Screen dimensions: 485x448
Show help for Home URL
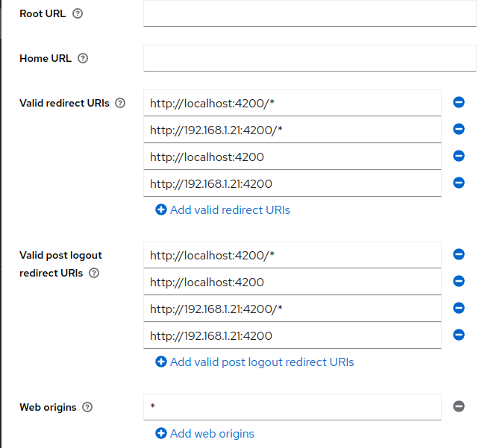(x=83, y=58)
